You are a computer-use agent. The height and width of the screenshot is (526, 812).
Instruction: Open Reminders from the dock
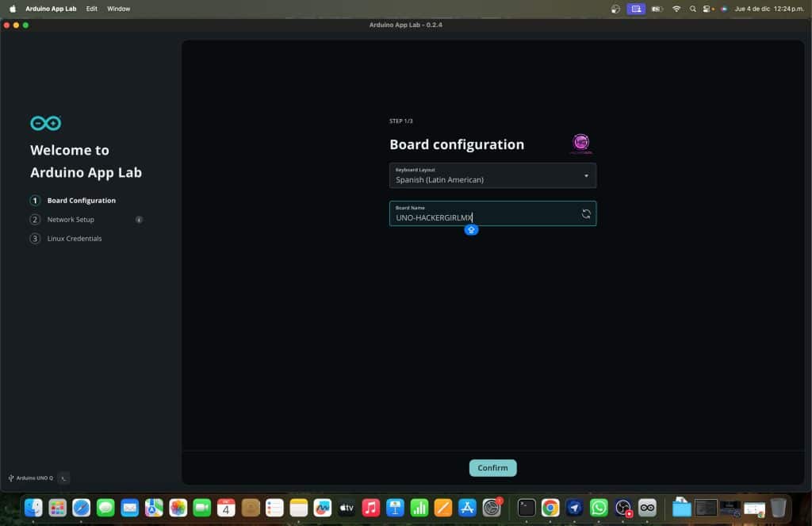pos(274,508)
